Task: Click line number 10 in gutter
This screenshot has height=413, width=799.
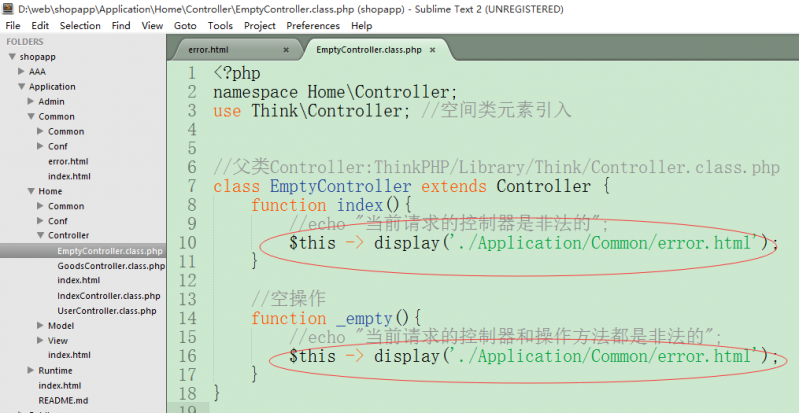Action: click(x=188, y=242)
